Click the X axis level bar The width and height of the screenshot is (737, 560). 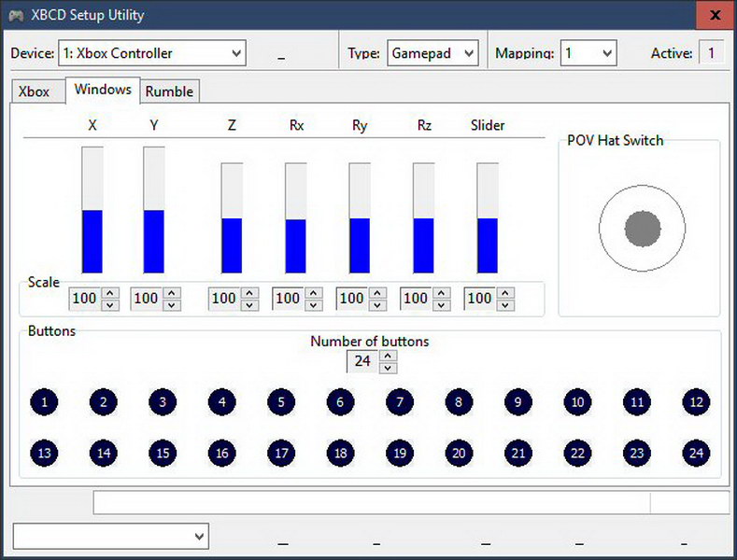point(92,210)
